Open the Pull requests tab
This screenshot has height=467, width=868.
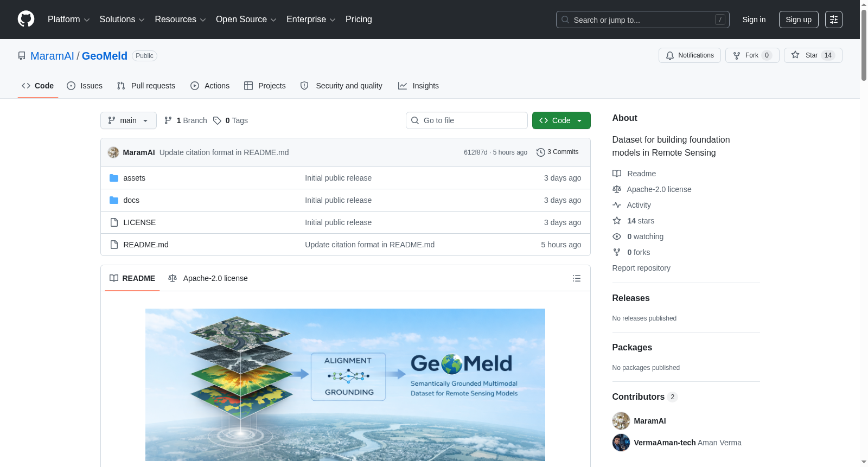tap(146, 86)
